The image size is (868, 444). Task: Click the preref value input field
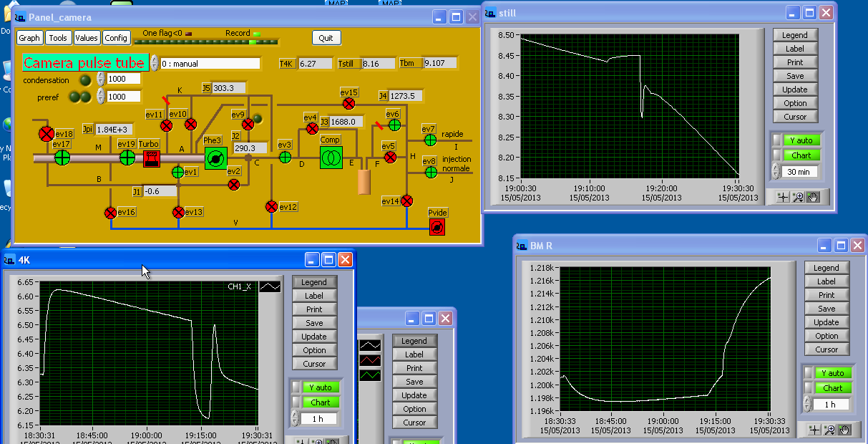(123, 97)
